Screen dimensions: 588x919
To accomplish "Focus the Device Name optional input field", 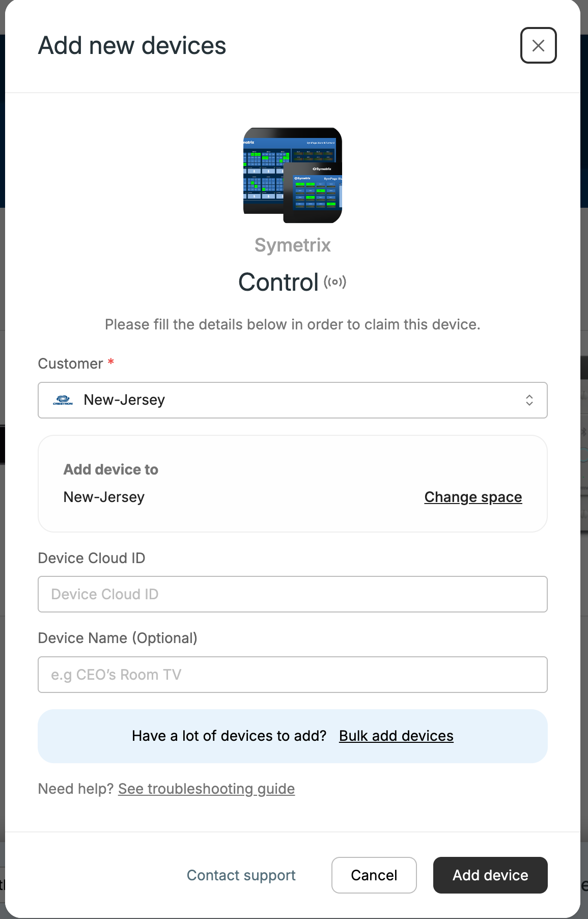I will (293, 675).
